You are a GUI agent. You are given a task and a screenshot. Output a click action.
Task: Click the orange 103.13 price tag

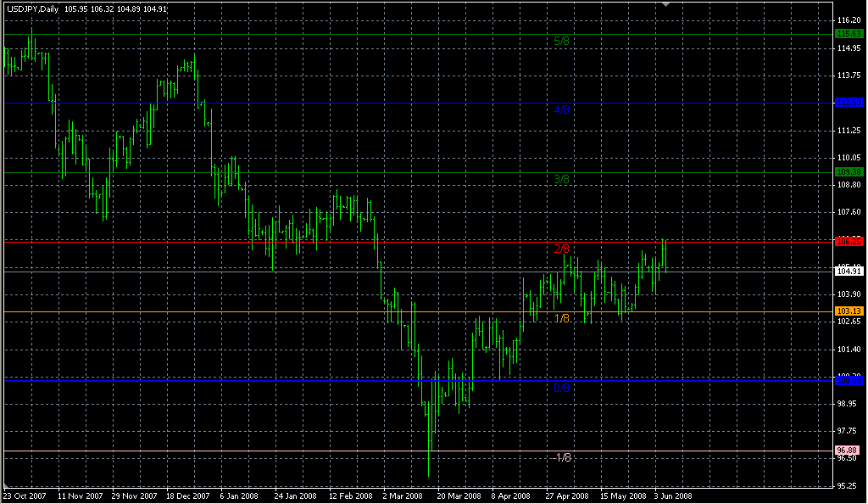pyautogui.click(x=849, y=311)
